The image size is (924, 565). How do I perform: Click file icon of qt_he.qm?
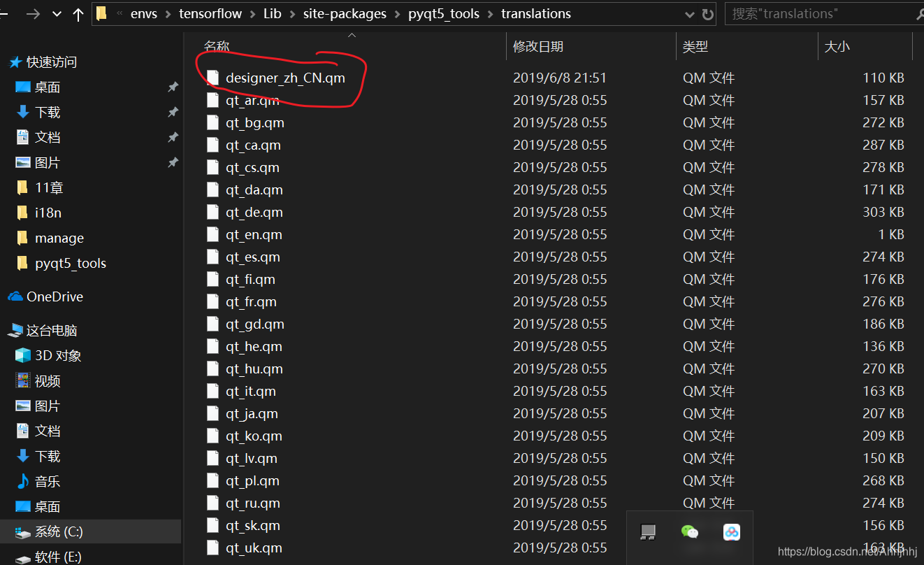(213, 346)
